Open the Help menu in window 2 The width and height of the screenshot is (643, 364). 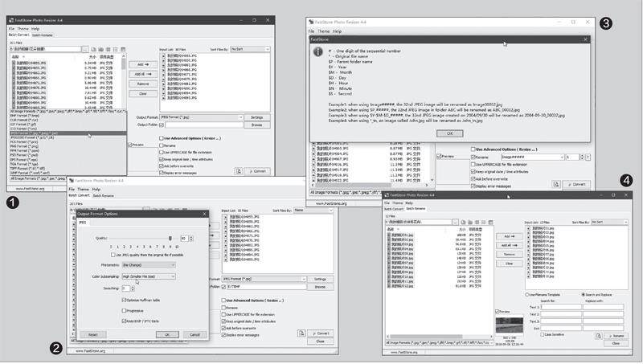click(x=96, y=190)
